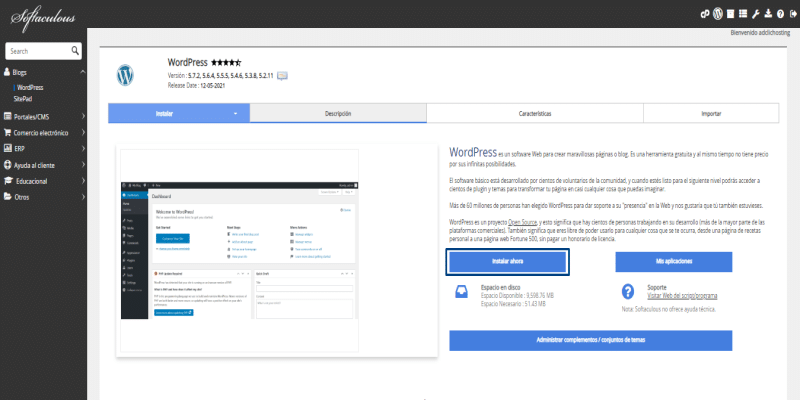The height and width of the screenshot is (400, 800).
Task: Open the help question mark icon in top bar
Action: pos(781,14)
